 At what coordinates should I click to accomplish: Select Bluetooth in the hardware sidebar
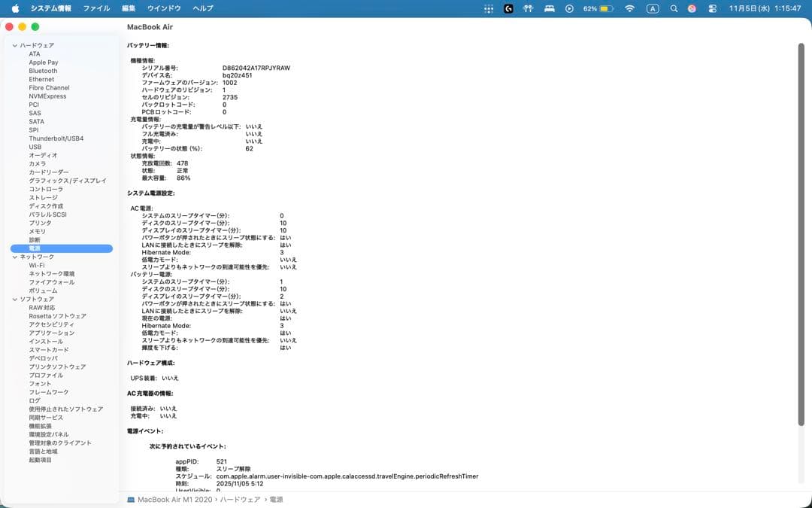pos(43,70)
